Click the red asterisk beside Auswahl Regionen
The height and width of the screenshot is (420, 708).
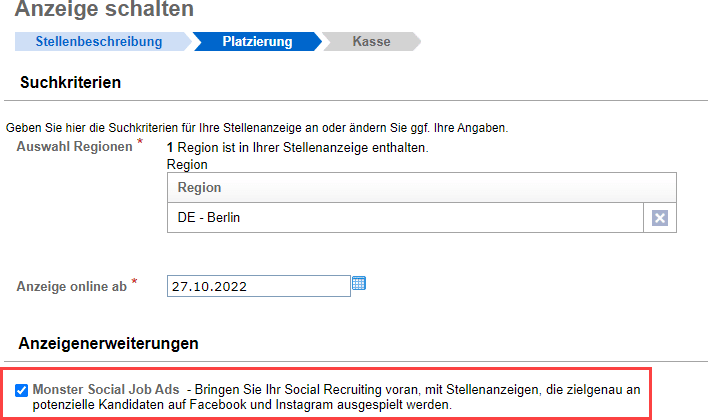(x=140, y=142)
